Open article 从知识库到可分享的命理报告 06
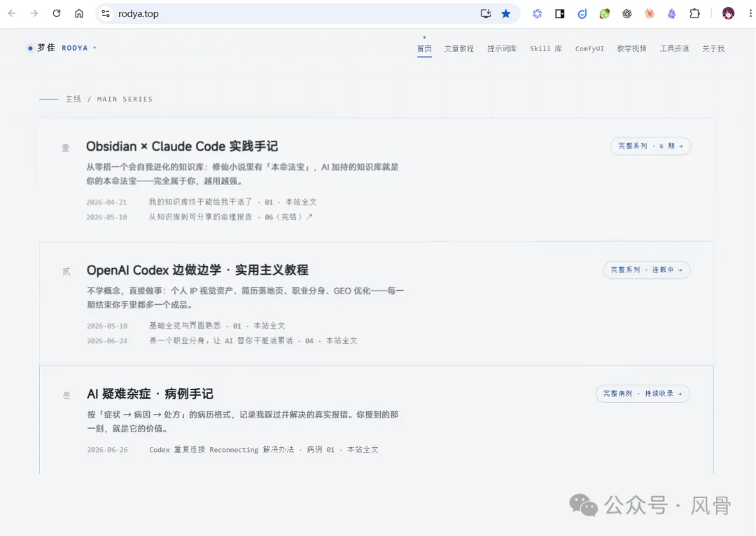756x536 pixels. pyautogui.click(x=230, y=217)
